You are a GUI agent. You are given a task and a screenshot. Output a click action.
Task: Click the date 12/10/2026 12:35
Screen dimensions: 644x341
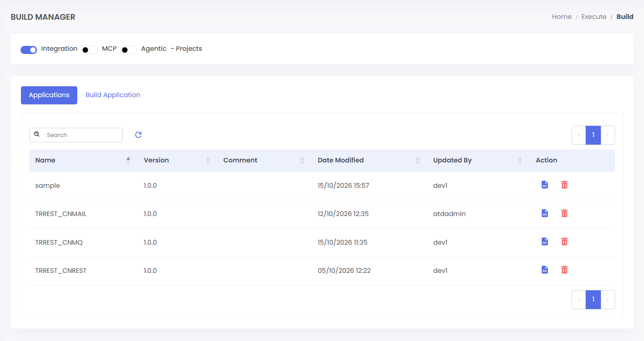point(343,214)
